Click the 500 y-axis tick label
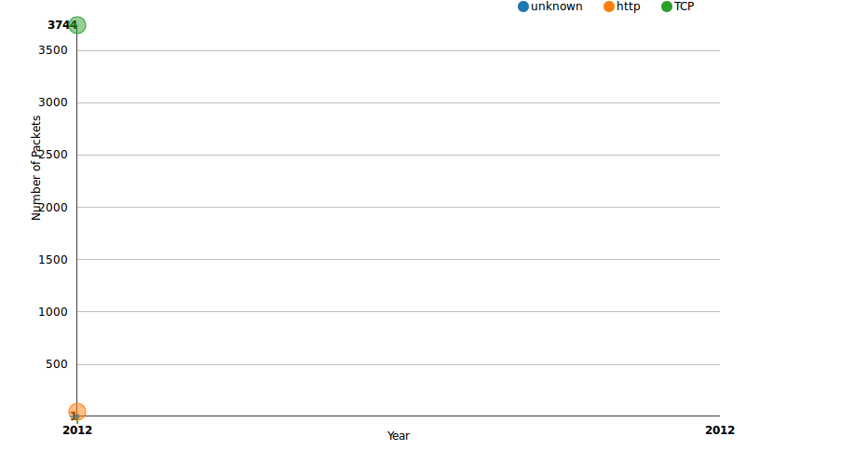Viewport: 868px width, 450px height. 57,364
